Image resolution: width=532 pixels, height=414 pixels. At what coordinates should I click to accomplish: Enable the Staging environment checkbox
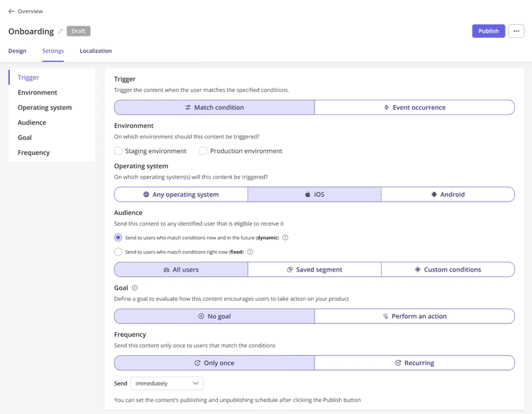tap(118, 151)
